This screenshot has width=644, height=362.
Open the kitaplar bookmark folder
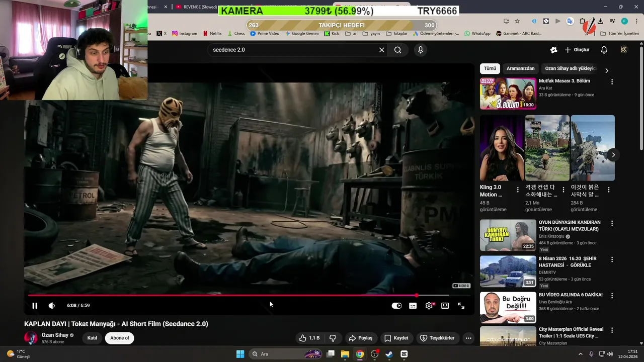point(396,33)
